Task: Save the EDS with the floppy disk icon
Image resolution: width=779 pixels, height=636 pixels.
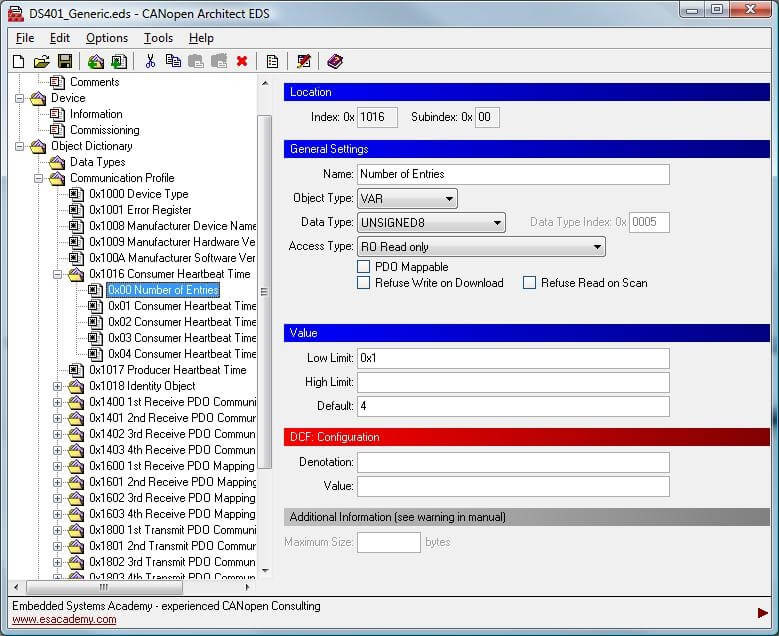Action: coord(64,62)
